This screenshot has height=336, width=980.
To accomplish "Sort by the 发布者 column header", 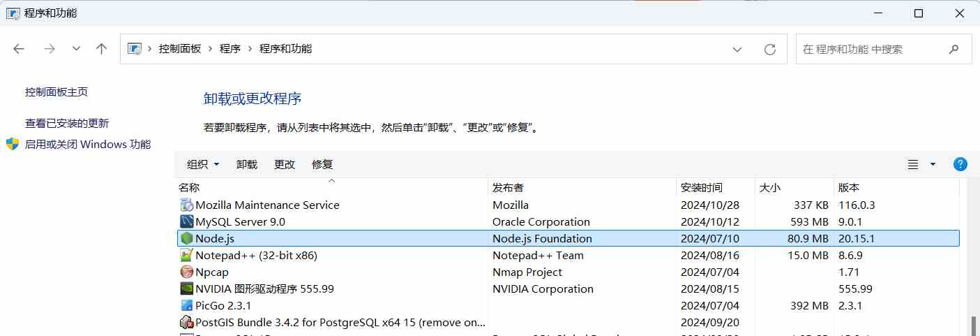I will coord(582,187).
